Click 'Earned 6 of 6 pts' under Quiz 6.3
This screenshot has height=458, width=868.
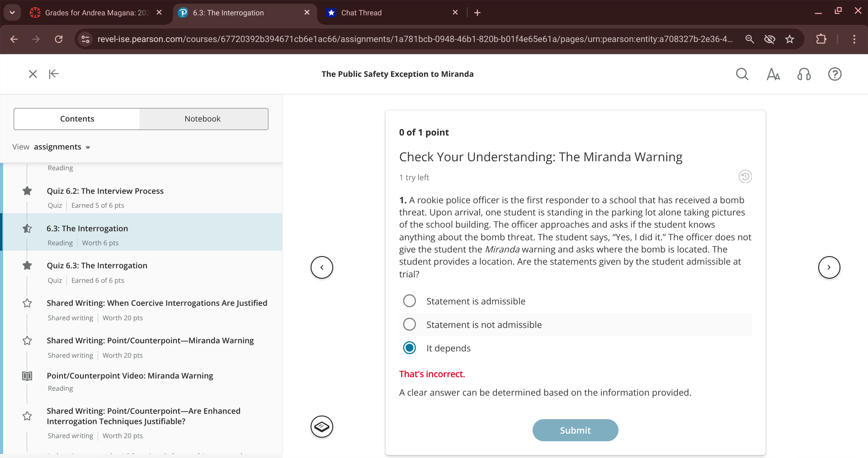pyautogui.click(x=98, y=280)
